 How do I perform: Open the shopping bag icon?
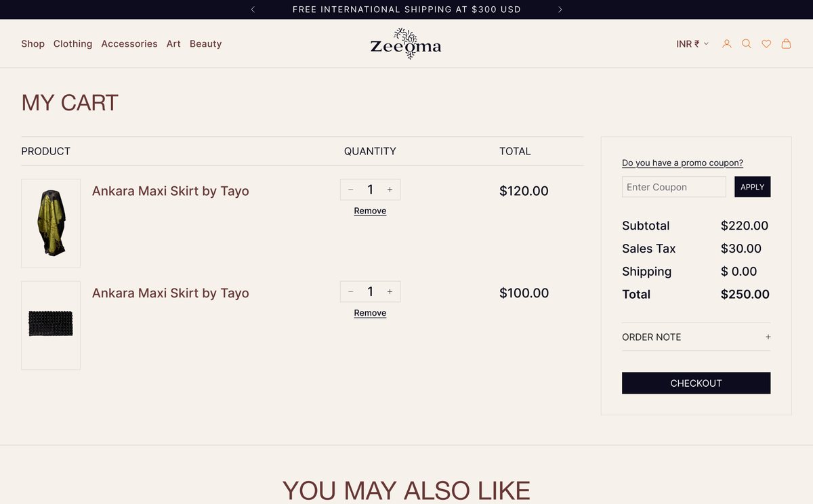coord(786,43)
